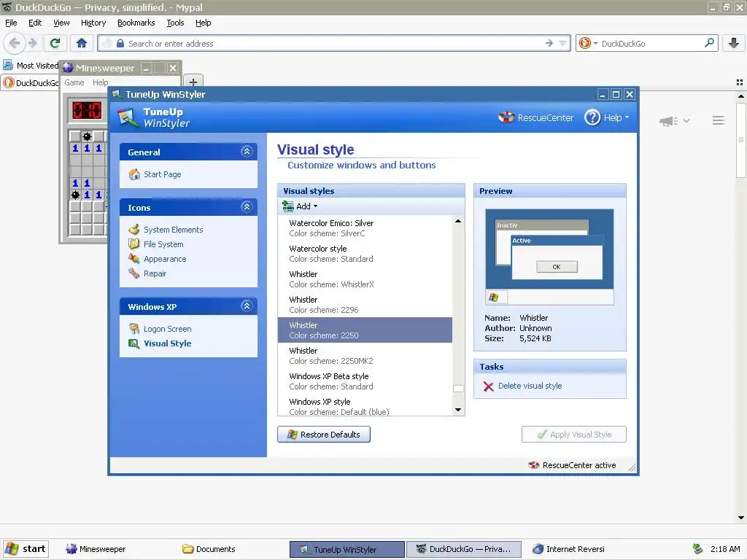The height and width of the screenshot is (560, 747).
Task: Select Windows XP style Default (blue)
Action: 365,407
